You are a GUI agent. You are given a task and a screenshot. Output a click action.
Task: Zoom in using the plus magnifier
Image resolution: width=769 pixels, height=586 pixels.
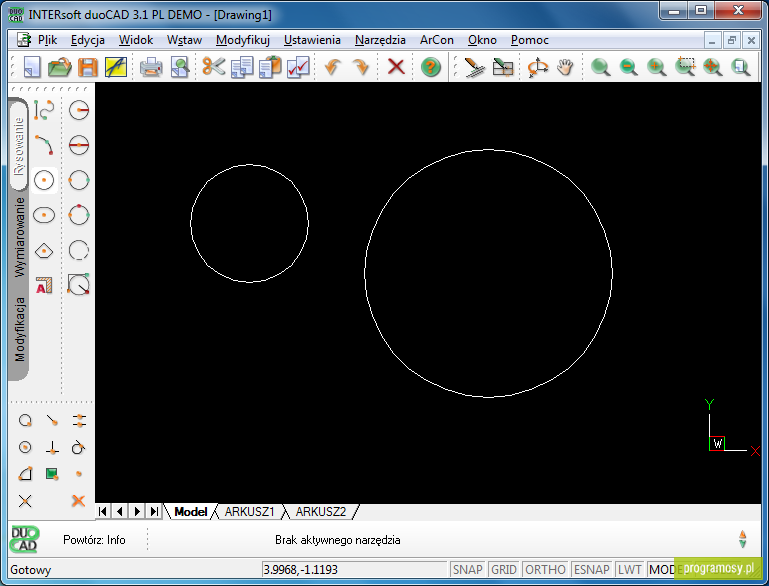coord(656,67)
